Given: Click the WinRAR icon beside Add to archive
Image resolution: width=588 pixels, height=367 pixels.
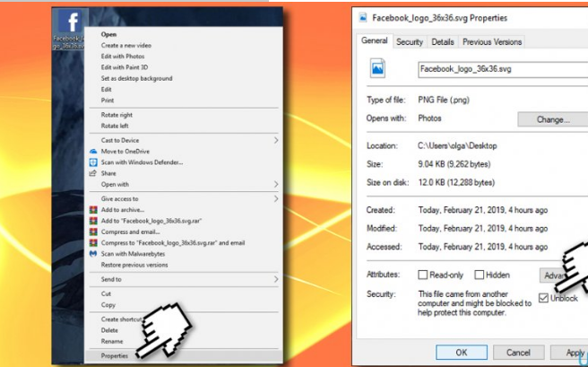Looking at the screenshot, I should [x=93, y=210].
